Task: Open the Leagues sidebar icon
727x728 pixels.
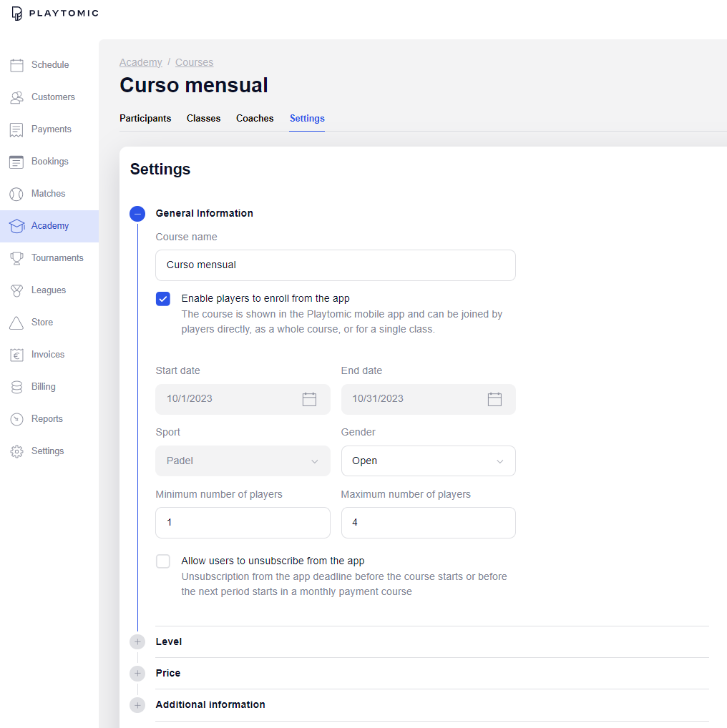Action: coord(17,290)
